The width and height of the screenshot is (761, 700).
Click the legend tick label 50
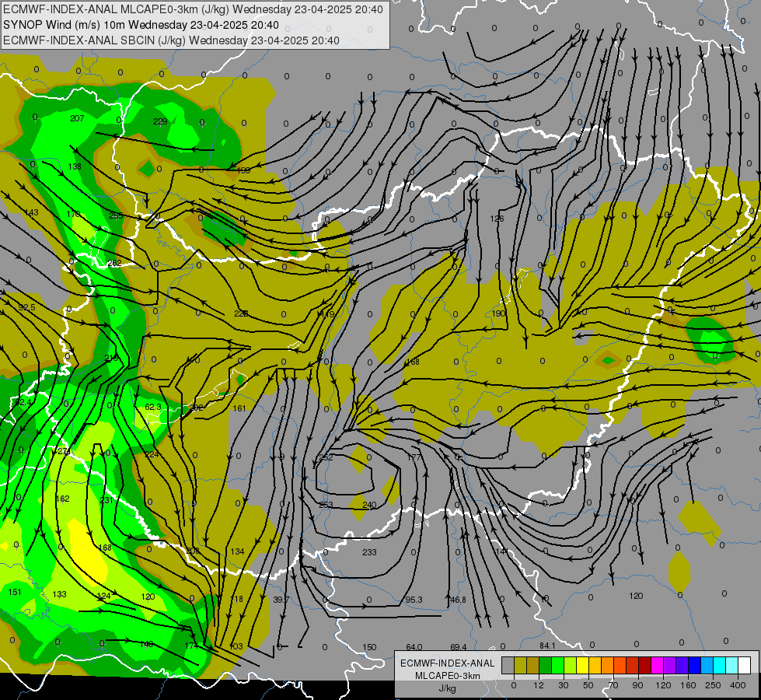tap(588, 685)
